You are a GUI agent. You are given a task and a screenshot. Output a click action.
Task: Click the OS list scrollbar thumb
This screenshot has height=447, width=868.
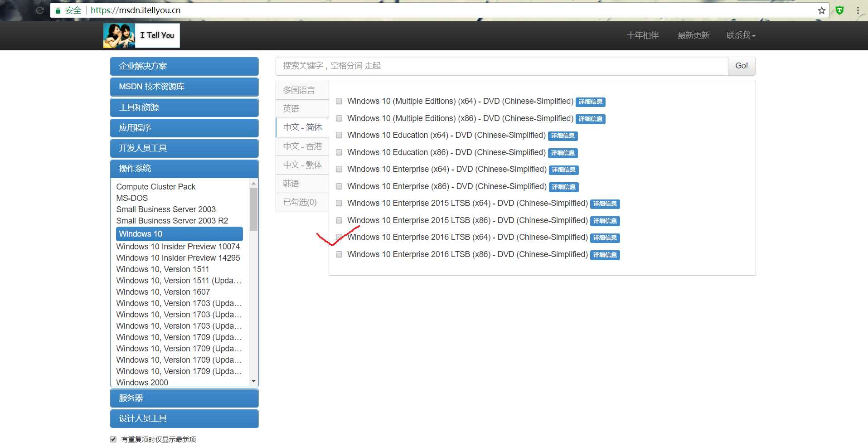pos(253,209)
